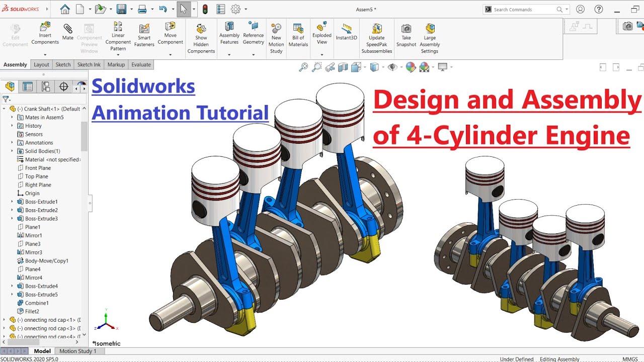
Task: Open File Properties list icon
Action: [x=220, y=9]
